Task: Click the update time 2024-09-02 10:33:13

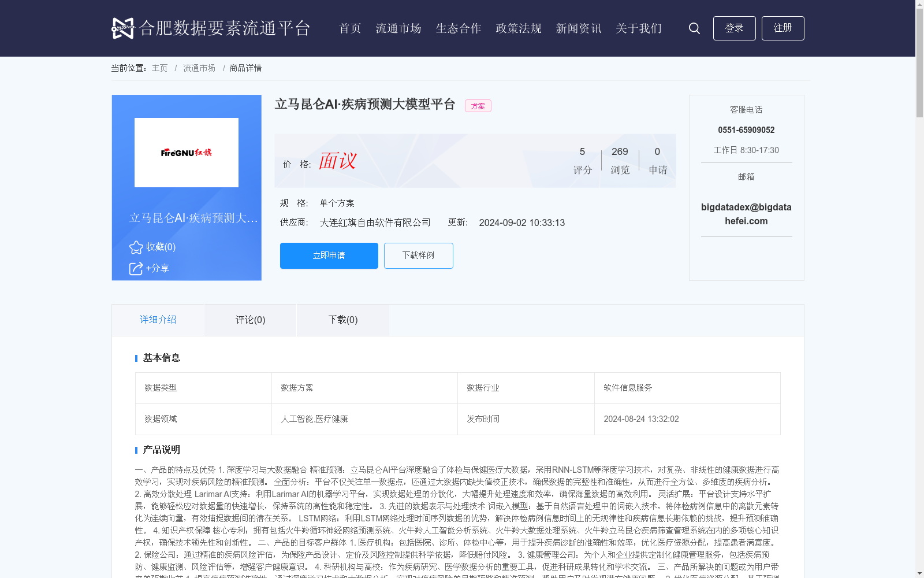Action: 522,223
